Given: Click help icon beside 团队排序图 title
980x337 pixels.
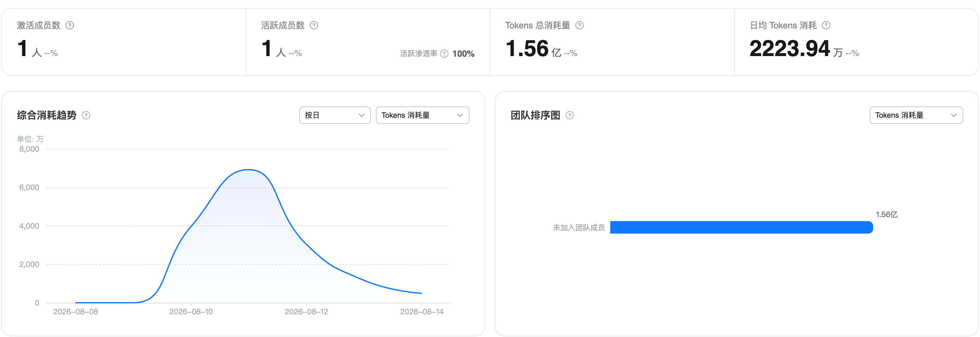Looking at the screenshot, I should pyautogui.click(x=569, y=116).
